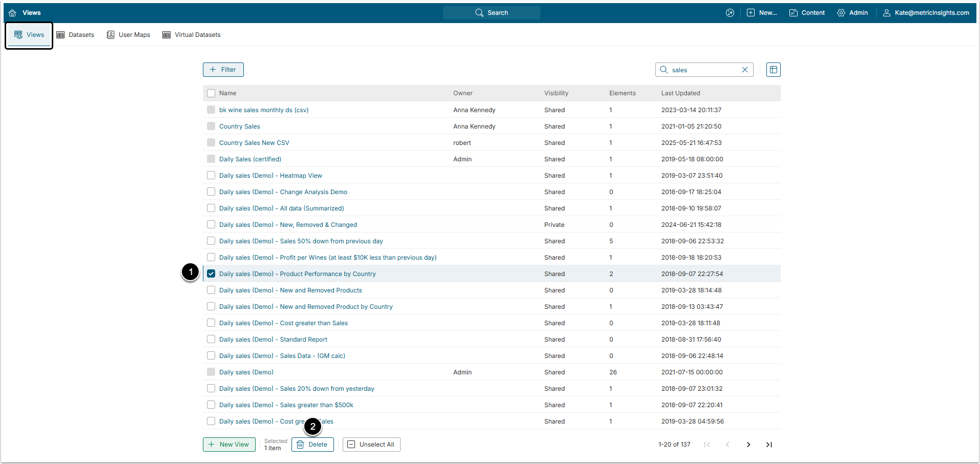This screenshot has width=980, height=464.
Task: Click the magnifier icon in sales search box
Action: pos(664,70)
